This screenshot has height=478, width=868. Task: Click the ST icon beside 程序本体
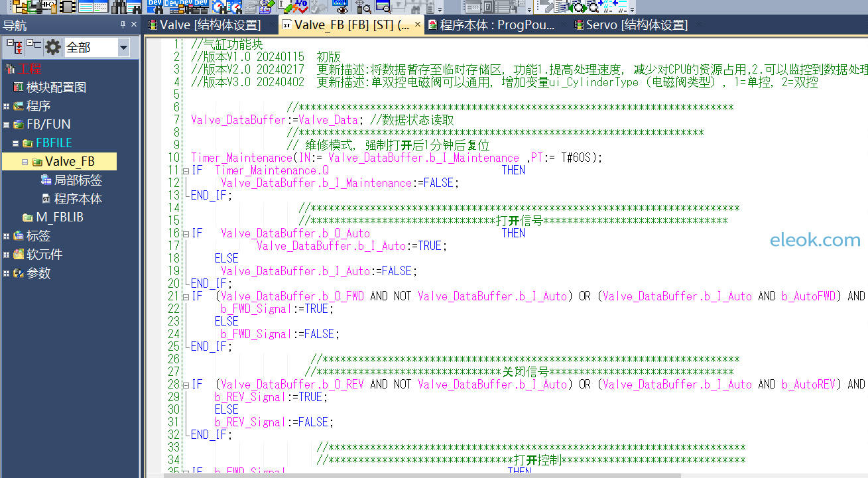coord(46,198)
